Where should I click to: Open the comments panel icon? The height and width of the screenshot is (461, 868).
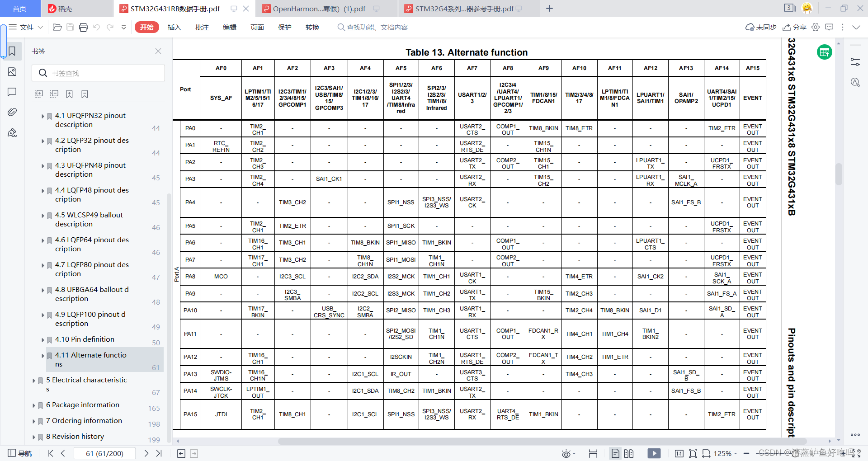[12, 92]
